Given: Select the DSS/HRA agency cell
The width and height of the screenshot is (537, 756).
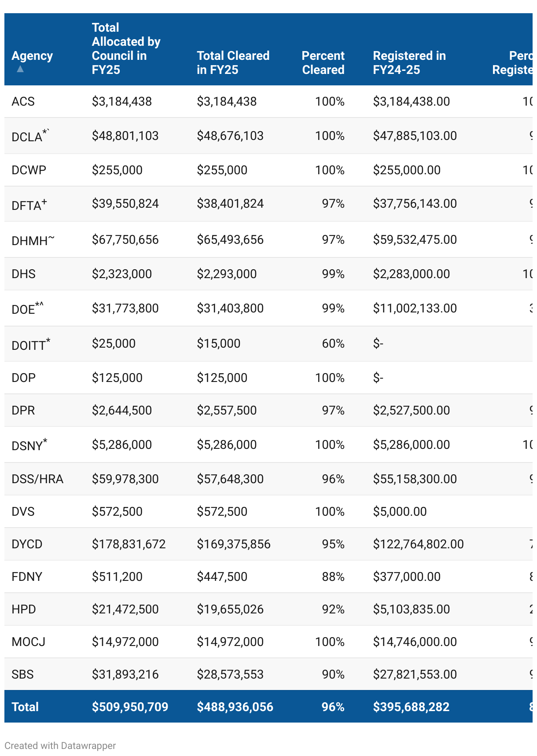Looking at the screenshot, I should [x=37, y=479].
